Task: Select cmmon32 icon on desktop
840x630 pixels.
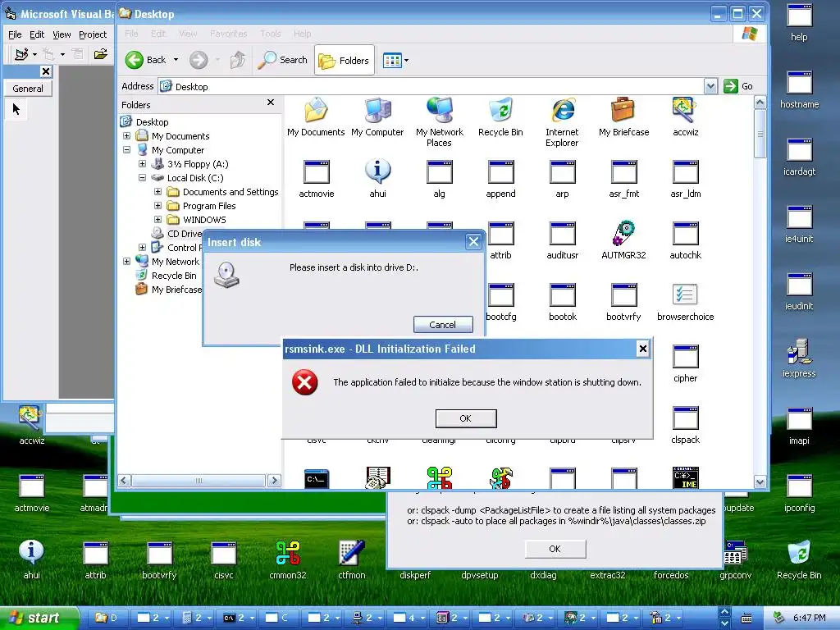Action: pos(288,559)
